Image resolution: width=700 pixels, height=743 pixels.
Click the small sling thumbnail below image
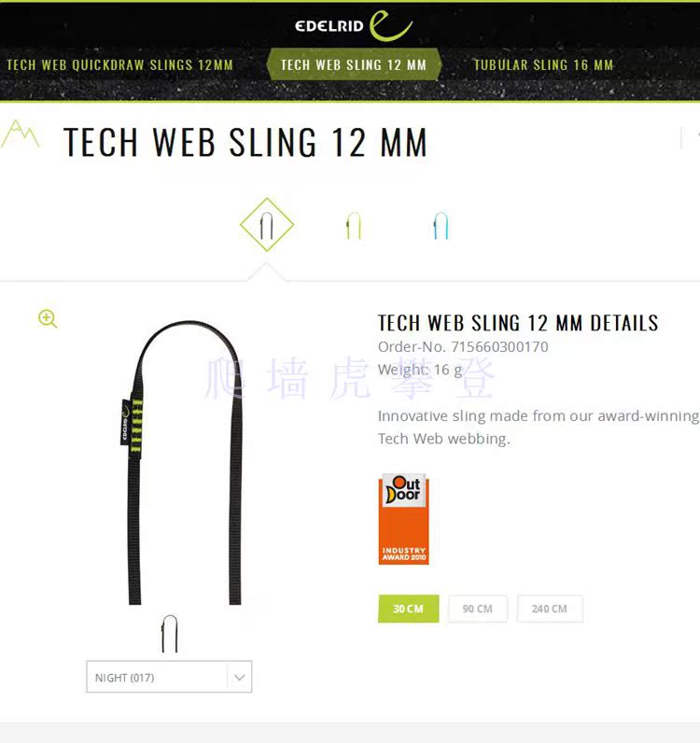pyautogui.click(x=170, y=634)
